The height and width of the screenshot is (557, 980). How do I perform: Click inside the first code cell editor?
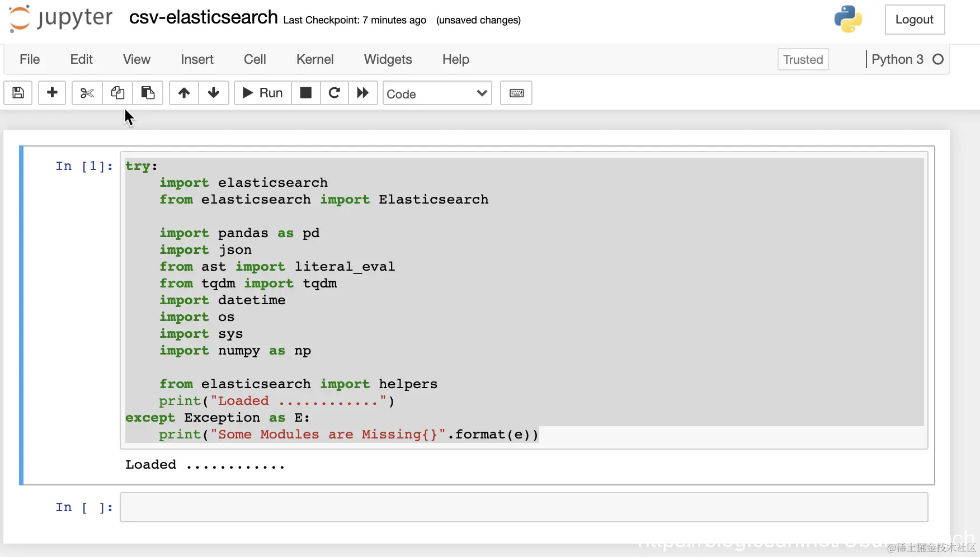(524, 300)
